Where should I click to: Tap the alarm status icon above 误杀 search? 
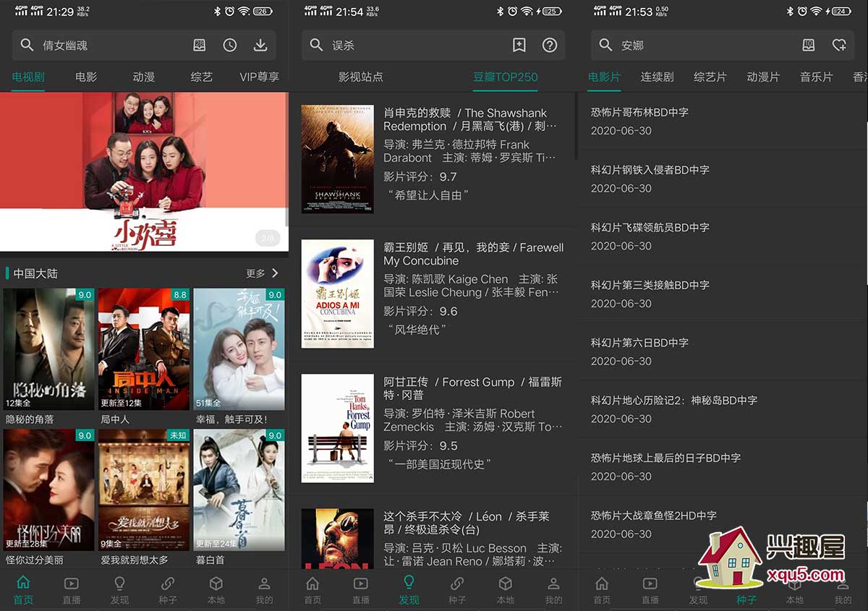(x=512, y=12)
